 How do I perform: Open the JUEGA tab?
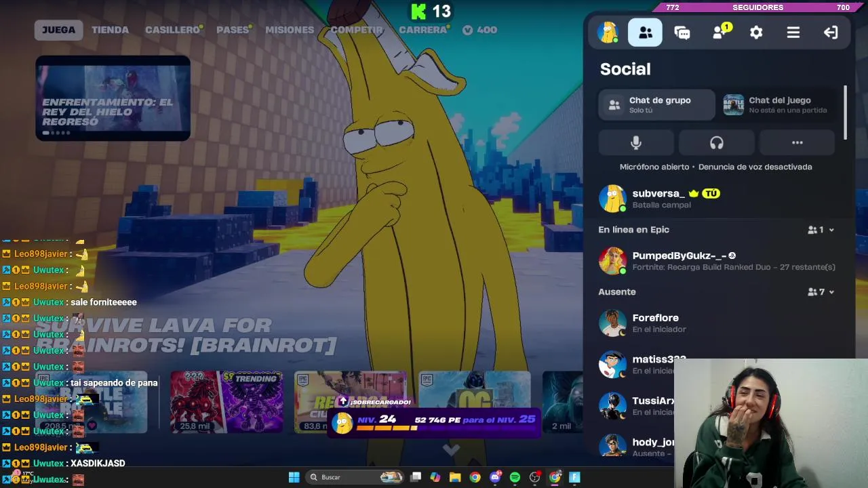pyautogui.click(x=58, y=30)
